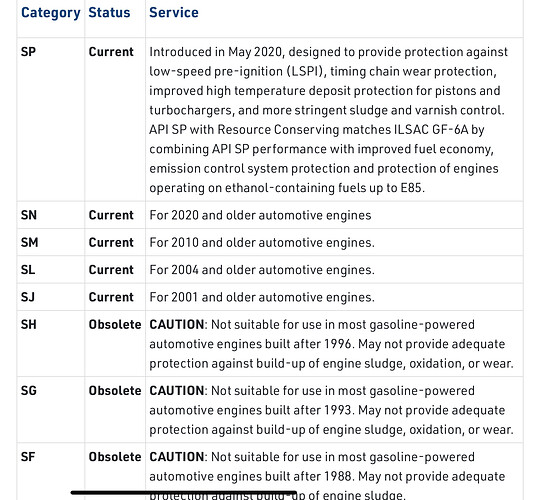Select the SN category cell
This screenshot has height=500, width=534.
tap(29, 215)
